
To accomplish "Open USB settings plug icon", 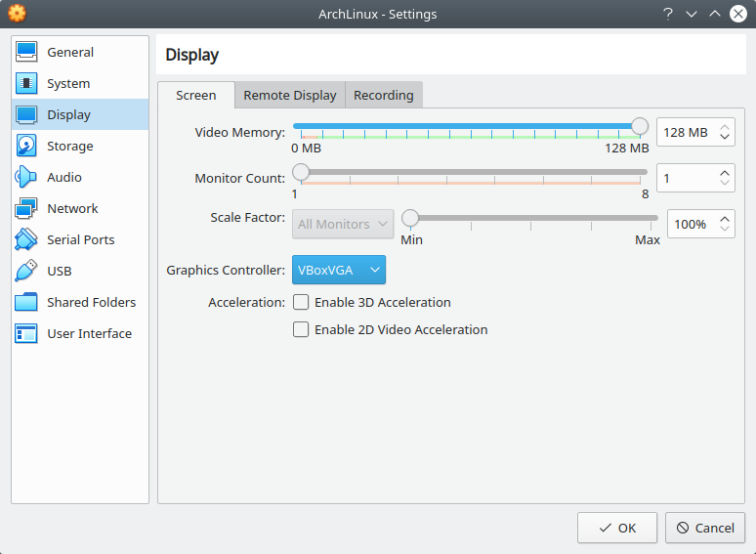I will click(x=26, y=271).
